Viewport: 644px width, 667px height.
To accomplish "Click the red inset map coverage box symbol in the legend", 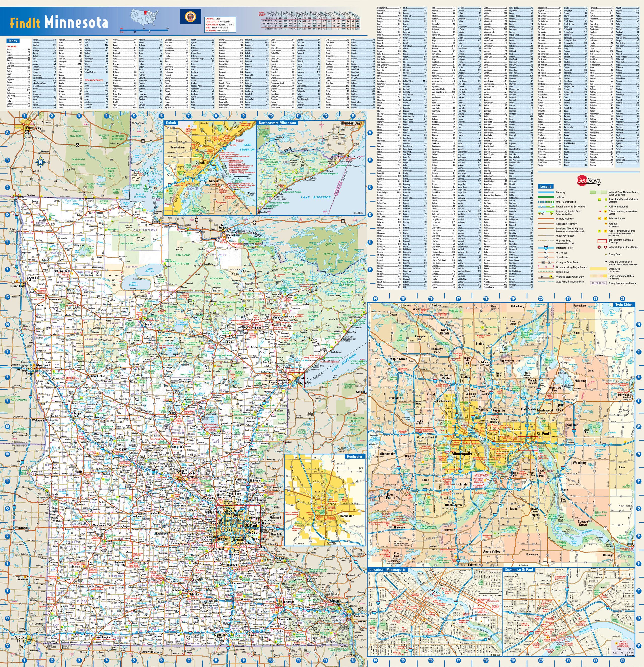I will (602, 241).
